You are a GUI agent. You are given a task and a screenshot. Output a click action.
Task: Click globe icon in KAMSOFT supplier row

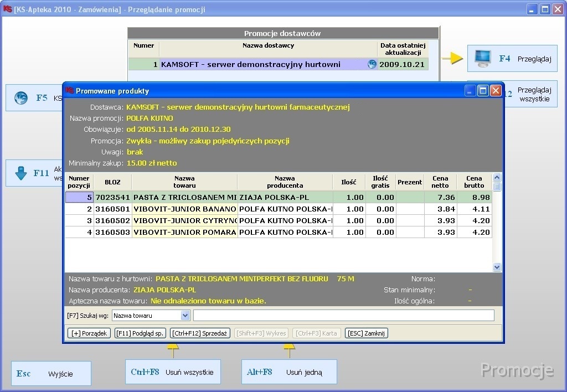tap(372, 64)
